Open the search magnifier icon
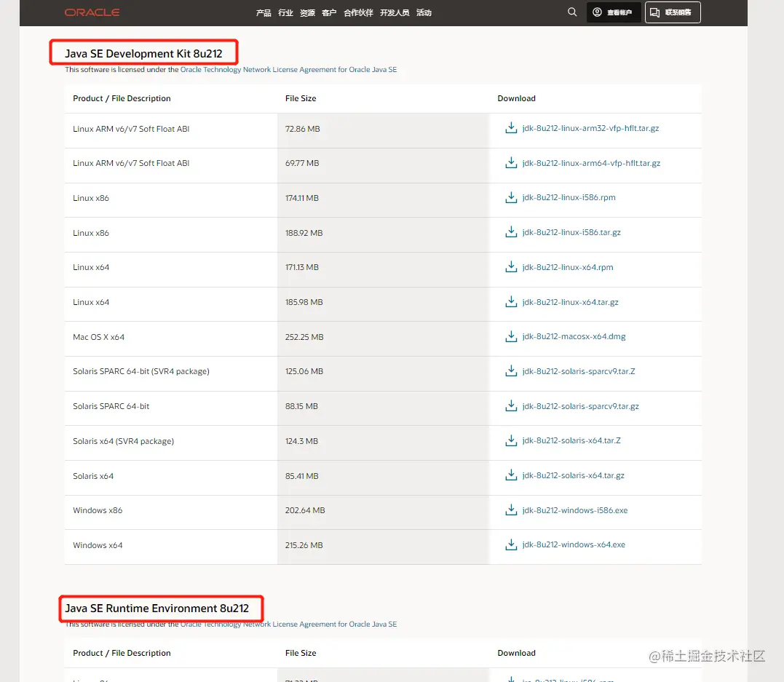Image resolution: width=784 pixels, height=682 pixels. pyautogui.click(x=572, y=12)
